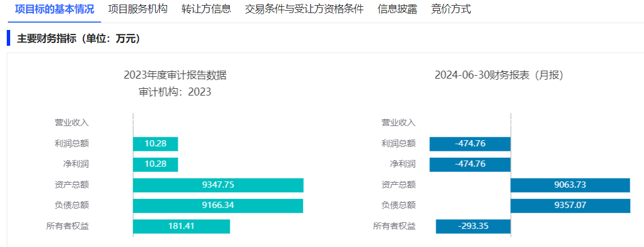Open the 竞价方式 tab
Viewport: 644px width, 247px height.
coord(450,9)
